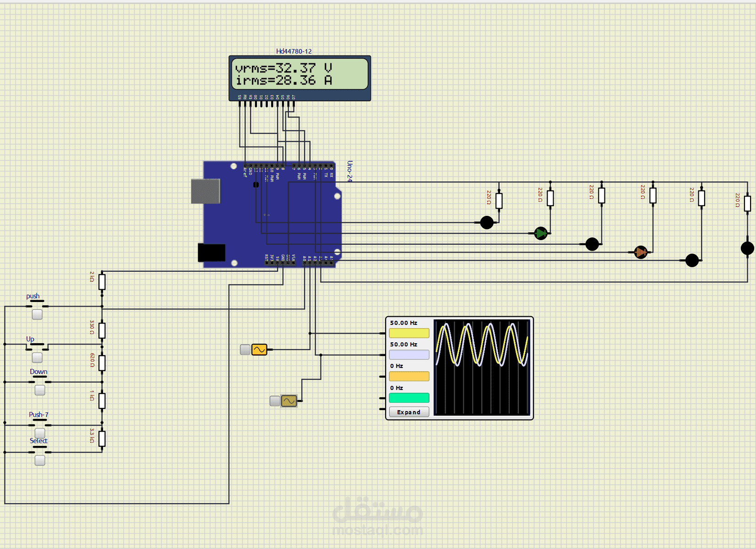
Task: Click the Arduino Uno board body
Action: point(272,214)
